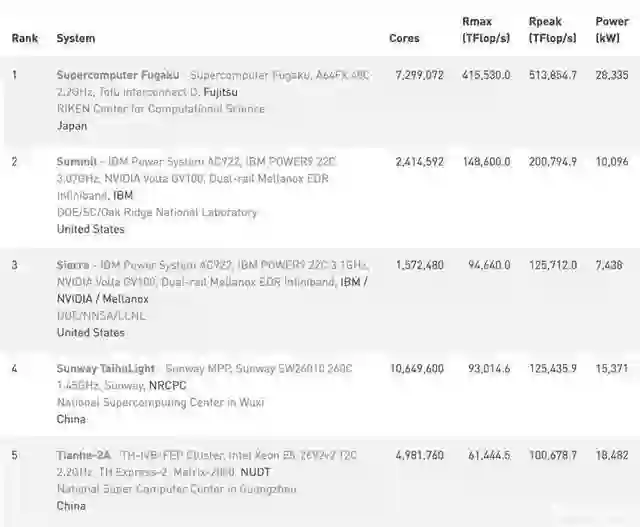Open the Supercomputer Fugaku system link

(118, 75)
